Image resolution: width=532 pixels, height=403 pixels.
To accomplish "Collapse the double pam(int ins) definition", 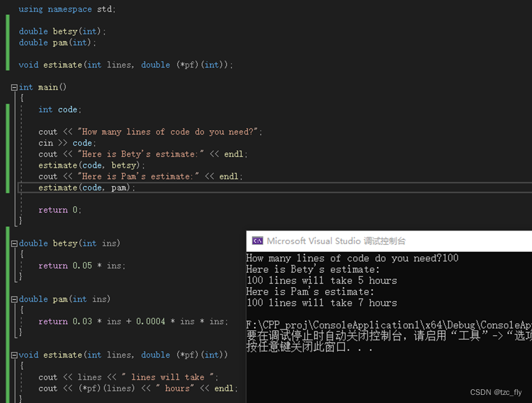I will coord(14,299).
